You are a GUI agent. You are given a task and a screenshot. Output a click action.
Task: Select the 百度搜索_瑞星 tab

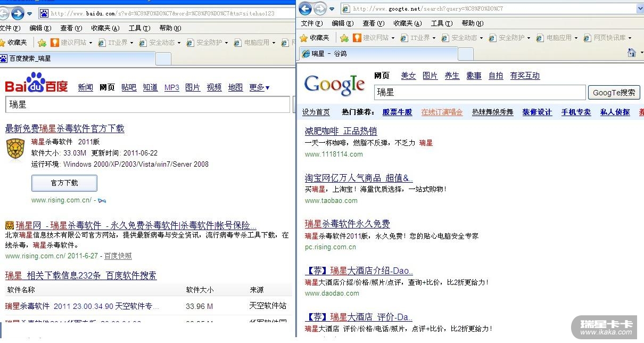pyautogui.click(x=77, y=59)
